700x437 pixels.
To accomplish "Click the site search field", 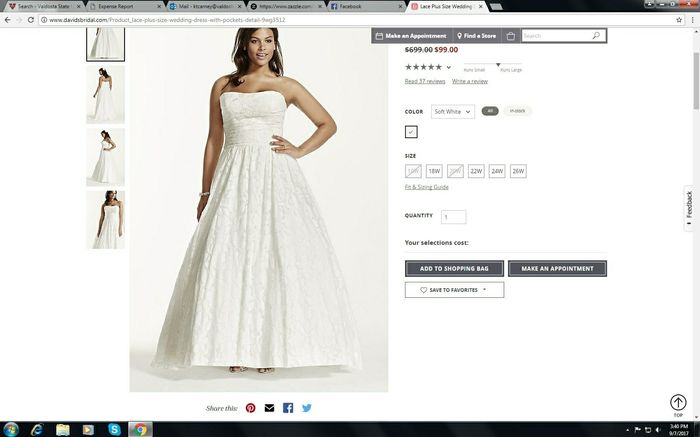I will pyautogui.click(x=556, y=36).
